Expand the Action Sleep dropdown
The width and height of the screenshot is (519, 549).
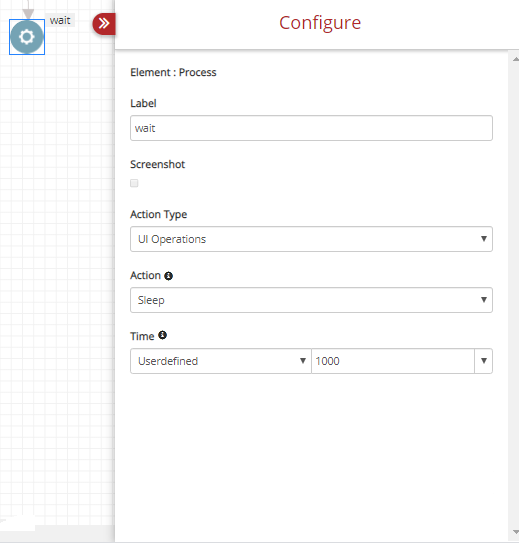click(311, 300)
